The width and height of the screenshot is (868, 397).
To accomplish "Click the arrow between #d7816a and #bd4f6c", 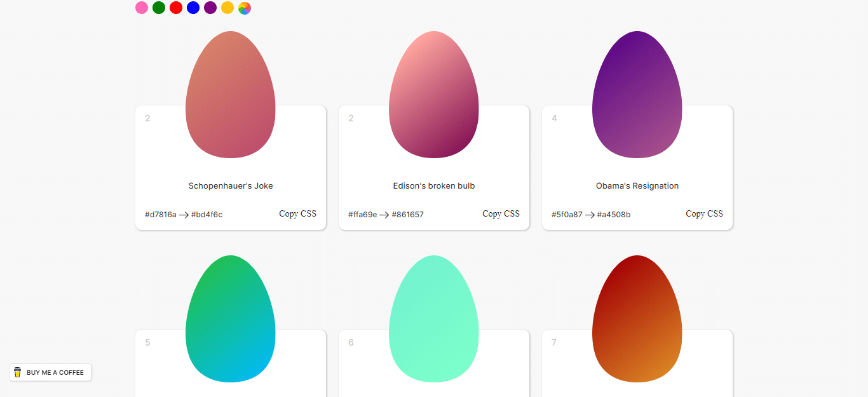I will click(184, 215).
